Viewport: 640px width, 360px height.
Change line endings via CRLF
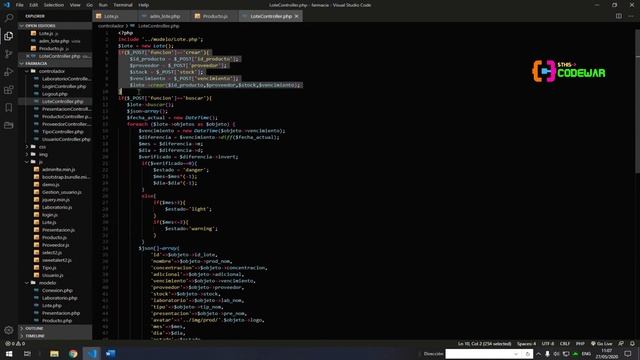[x=565, y=344]
